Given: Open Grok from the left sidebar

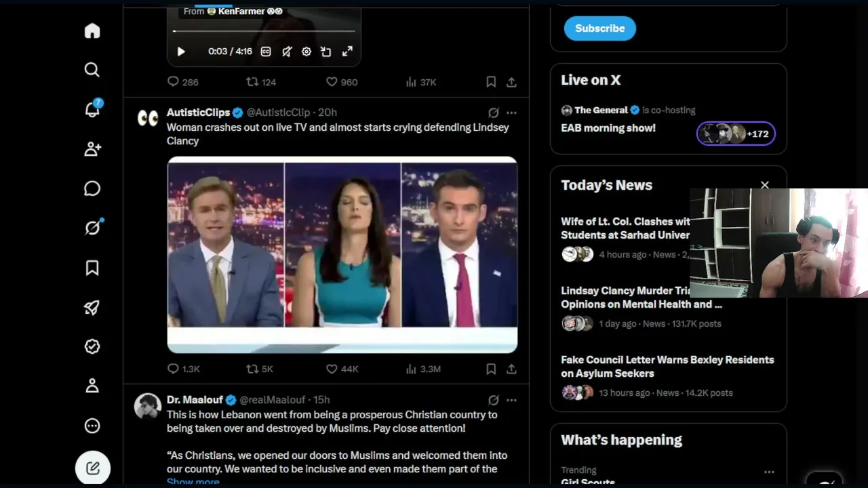Looking at the screenshot, I should point(92,228).
